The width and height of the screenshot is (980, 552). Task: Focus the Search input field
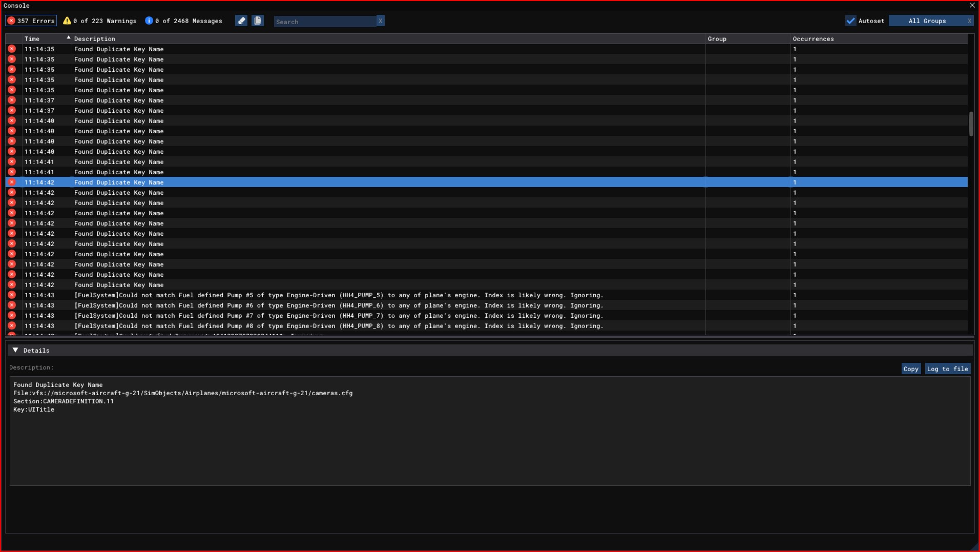click(325, 22)
